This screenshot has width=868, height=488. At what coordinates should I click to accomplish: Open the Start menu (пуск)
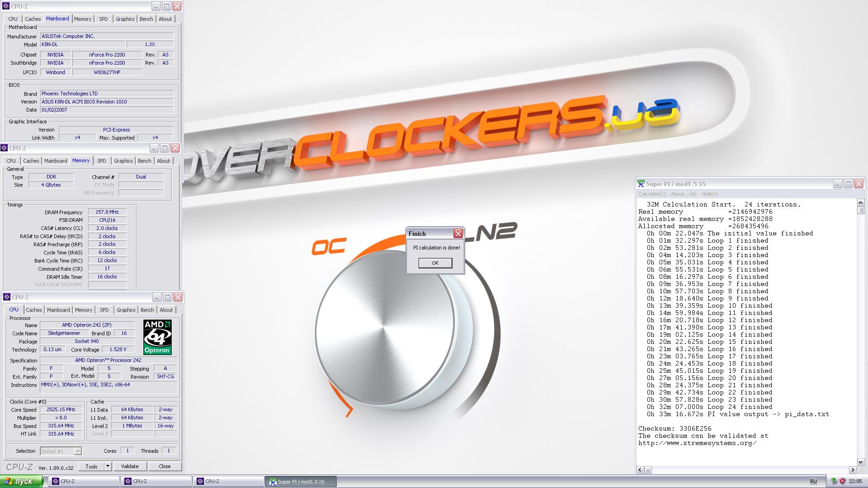pos(22,481)
